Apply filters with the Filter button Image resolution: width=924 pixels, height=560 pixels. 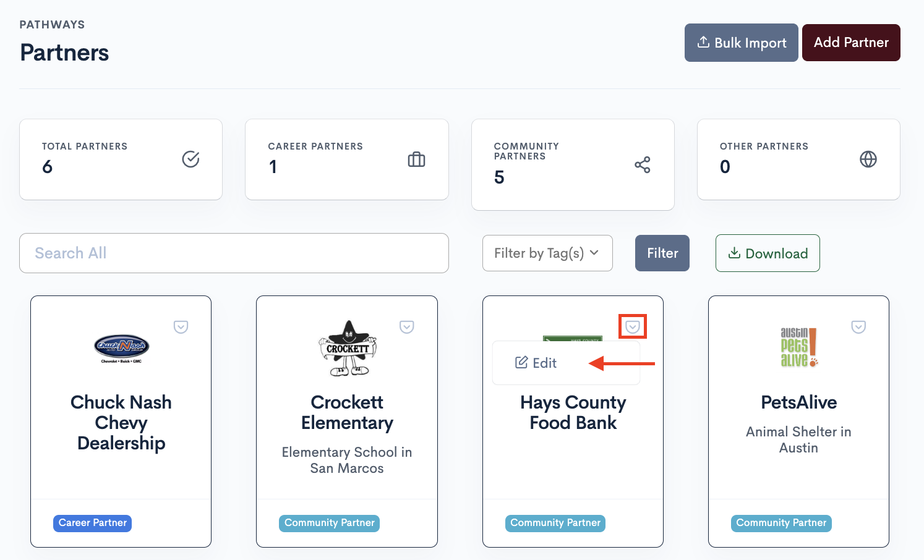click(x=662, y=253)
